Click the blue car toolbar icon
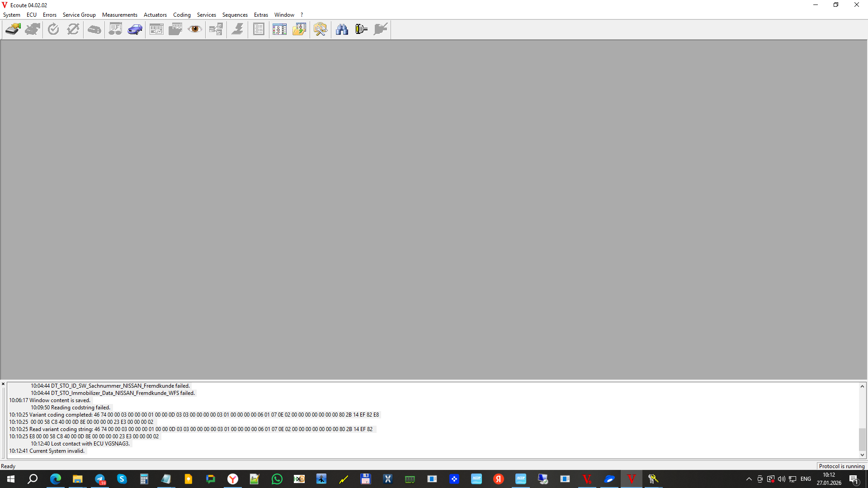The image size is (868, 488). click(x=135, y=29)
